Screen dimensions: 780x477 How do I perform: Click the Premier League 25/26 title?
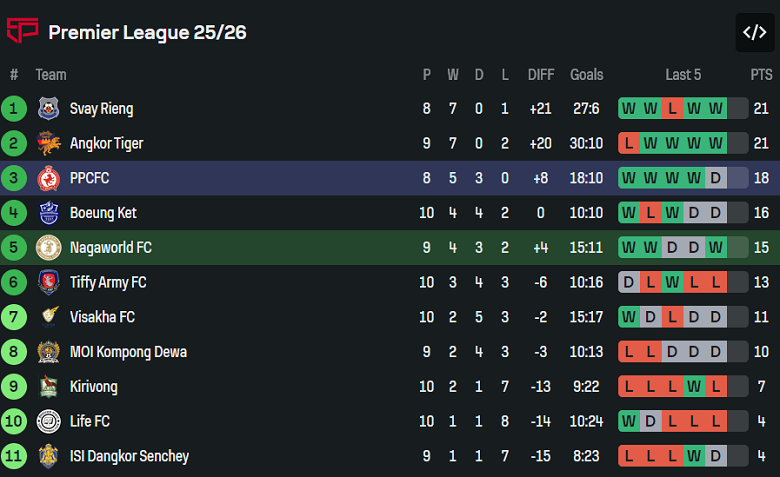[147, 32]
